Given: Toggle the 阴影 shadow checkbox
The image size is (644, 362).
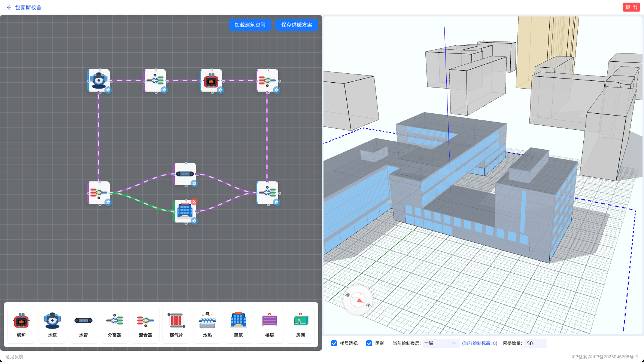Looking at the screenshot, I should point(369,343).
